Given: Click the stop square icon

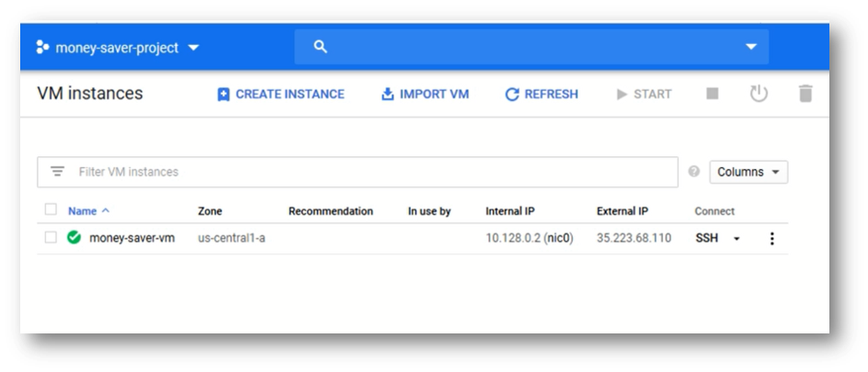Looking at the screenshot, I should tap(713, 94).
